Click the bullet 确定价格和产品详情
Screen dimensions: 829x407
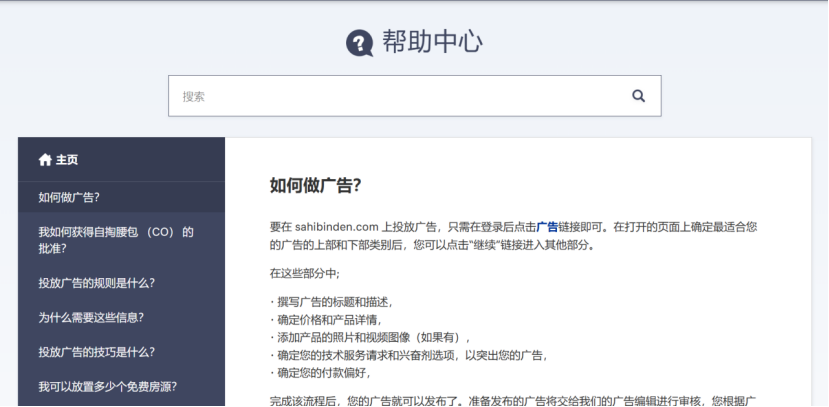[327, 319]
